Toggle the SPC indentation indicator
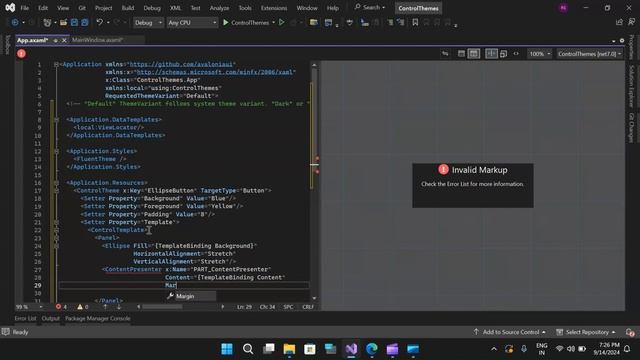This screenshot has height=360, width=640. 288,307
